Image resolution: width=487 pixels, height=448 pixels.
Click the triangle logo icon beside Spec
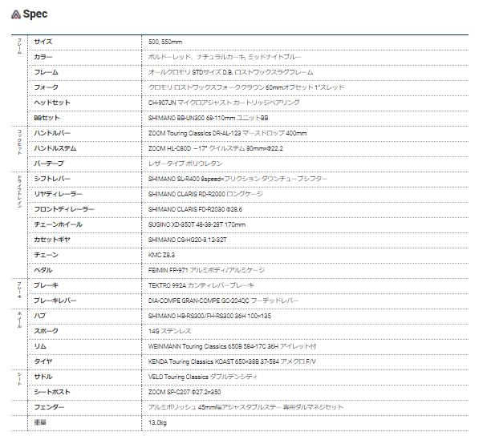(16, 14)
